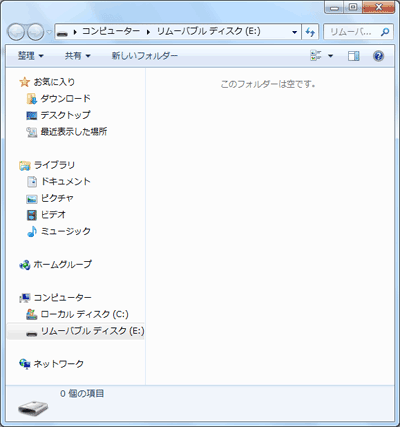Click the search box field
The image size is (400, 427).
(x=358, y=32)
